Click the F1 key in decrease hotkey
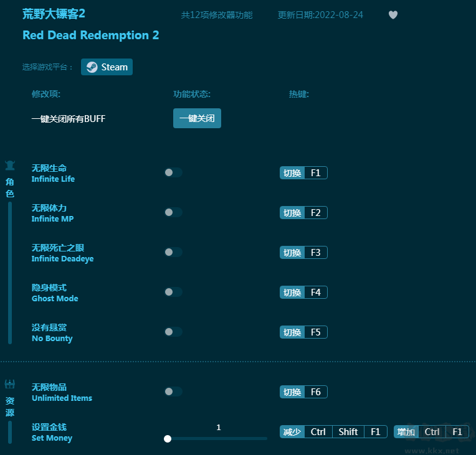 (x=376, y=431)
